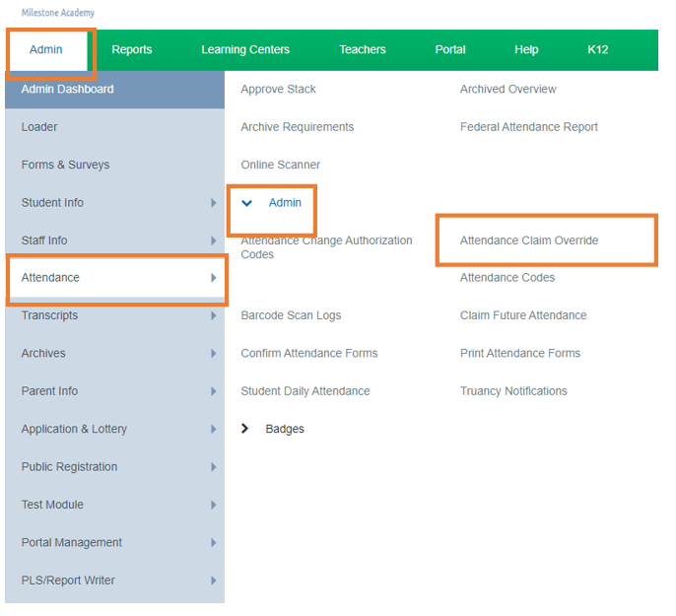Image resolution: width=676 pixels, height=616 pixels.
Task: Click the arrow beside Transcripts
Action: [213, 316]
